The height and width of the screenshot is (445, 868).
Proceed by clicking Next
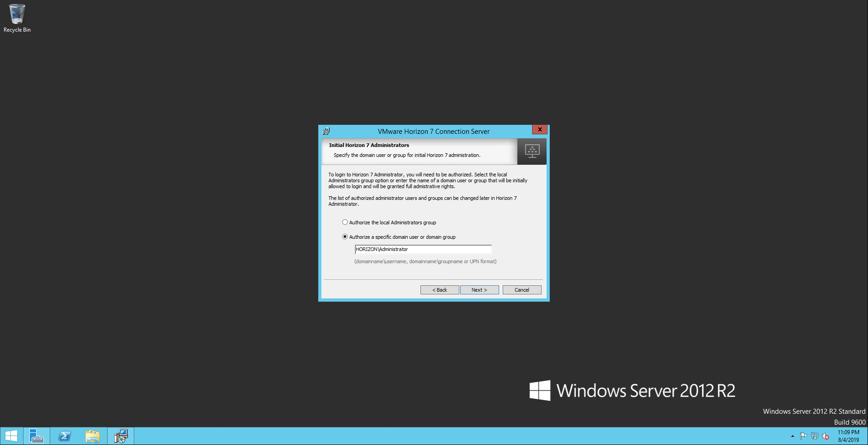point(479,290)
